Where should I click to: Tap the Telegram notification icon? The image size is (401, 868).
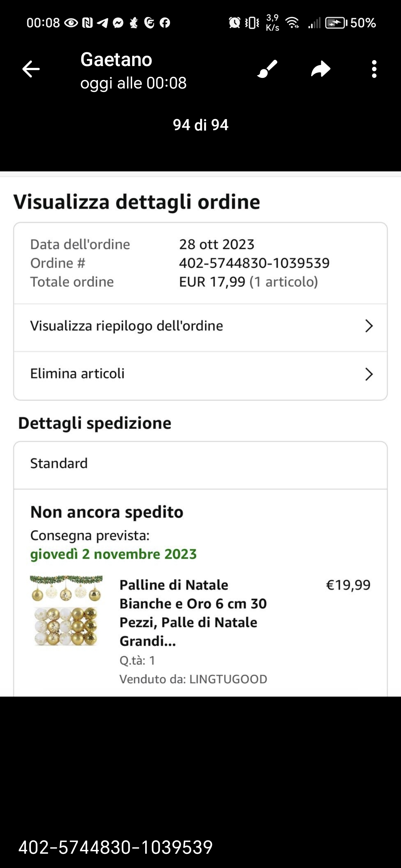(x=102, y=23)
